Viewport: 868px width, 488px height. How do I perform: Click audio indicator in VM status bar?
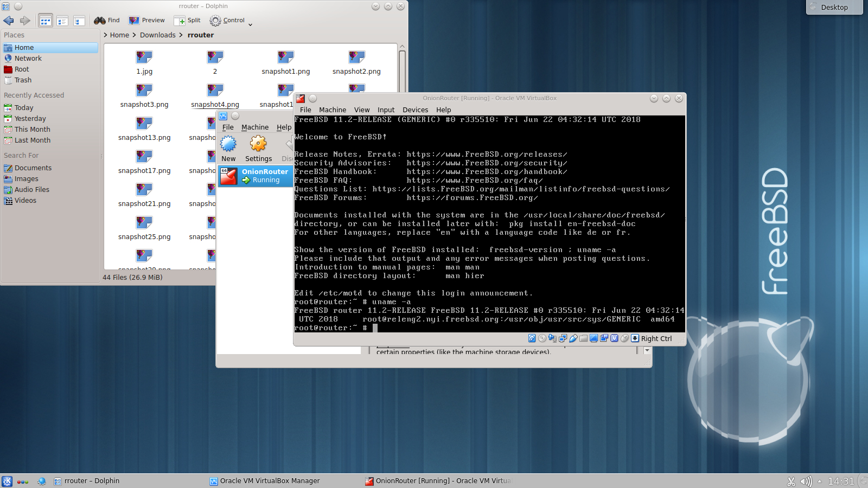553,338
